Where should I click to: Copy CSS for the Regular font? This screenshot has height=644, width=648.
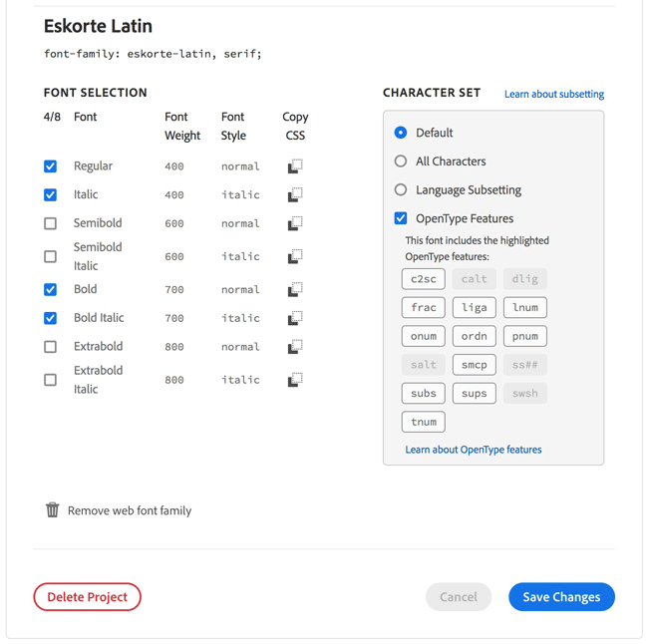click(295, 166)
